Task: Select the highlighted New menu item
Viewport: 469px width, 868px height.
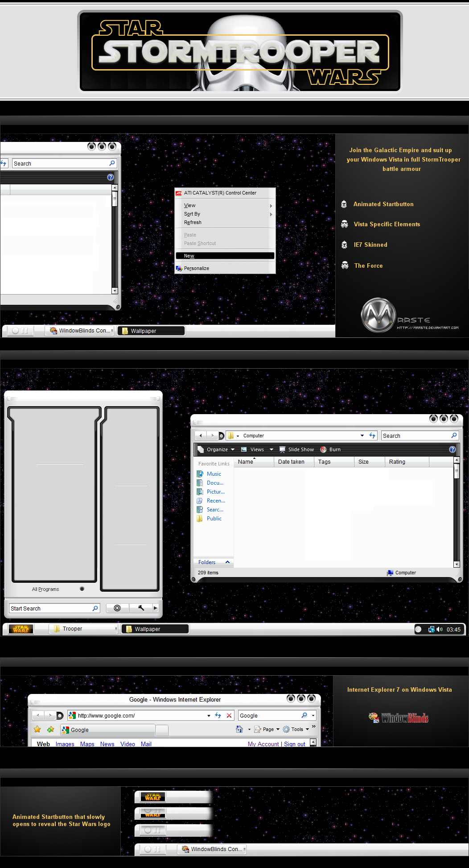Action: coord(225,256)
